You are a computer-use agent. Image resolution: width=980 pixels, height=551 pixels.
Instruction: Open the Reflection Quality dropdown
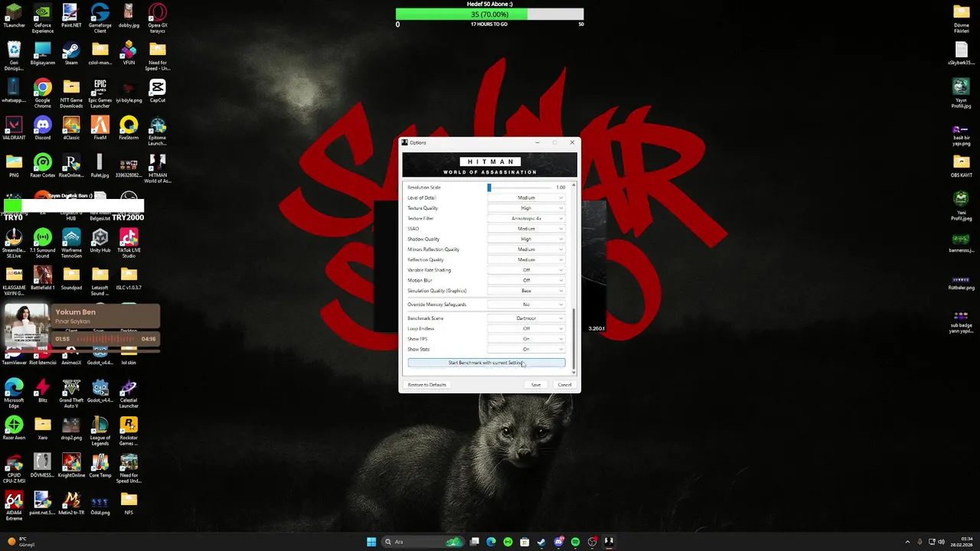coord(526,259)
